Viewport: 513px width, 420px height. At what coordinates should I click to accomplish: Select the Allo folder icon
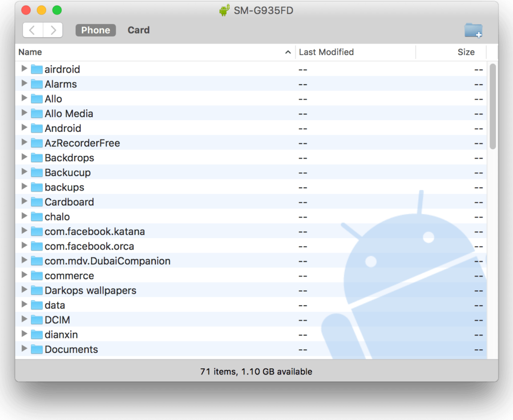[37, 99]
